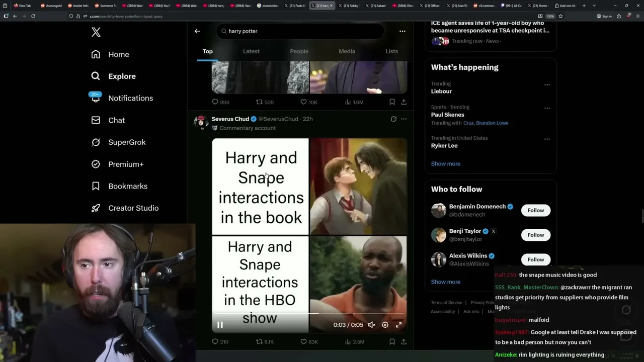
Task: Repost the post with 509 reposts
Action: (265, 102)
